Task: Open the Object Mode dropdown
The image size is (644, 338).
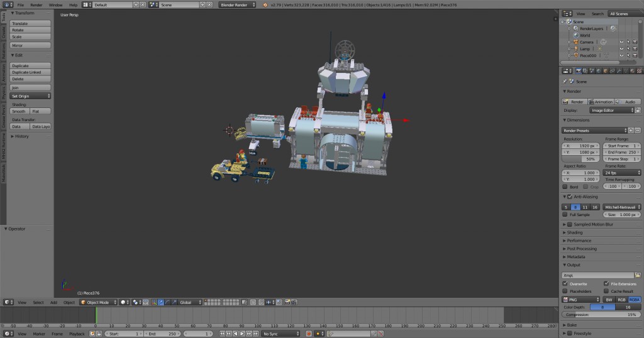Action: [x=98, y=302]
